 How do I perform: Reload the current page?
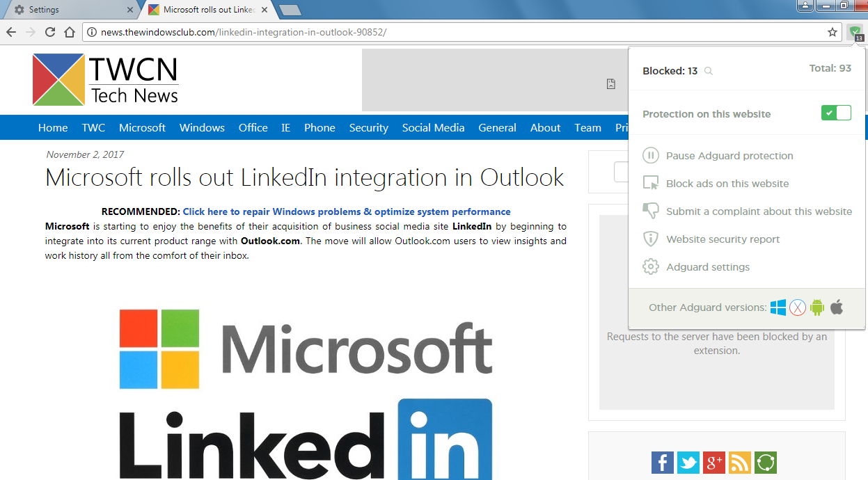(50, 32)
